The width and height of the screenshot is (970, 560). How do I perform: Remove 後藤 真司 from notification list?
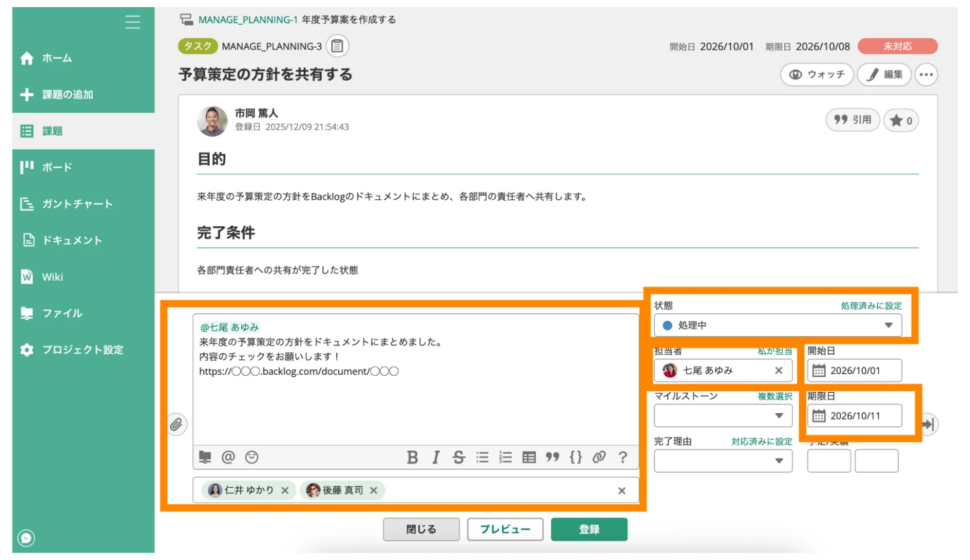tap(374, 490)
